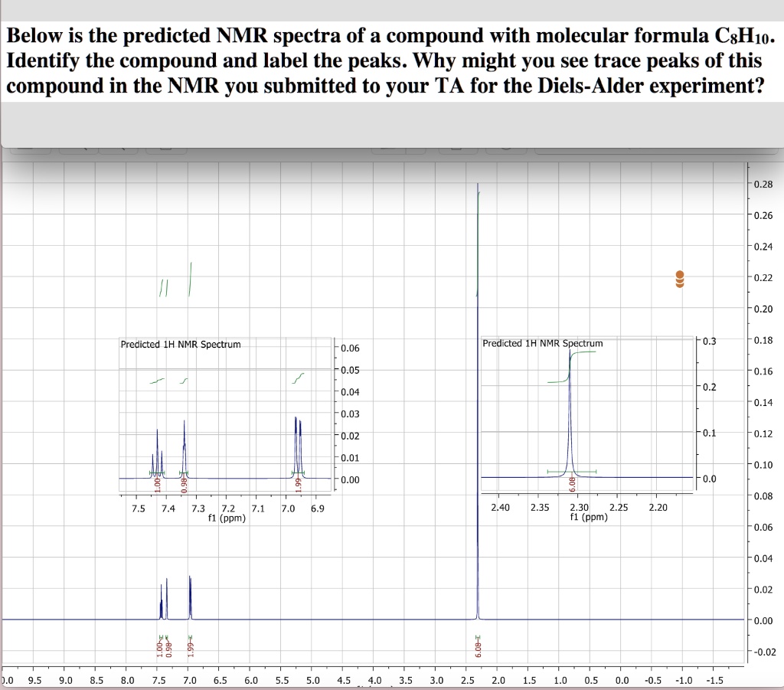Click the 0.28 tick label on the intensity axis
This screenshot has width=784, height=690.
tap(763, 184)
